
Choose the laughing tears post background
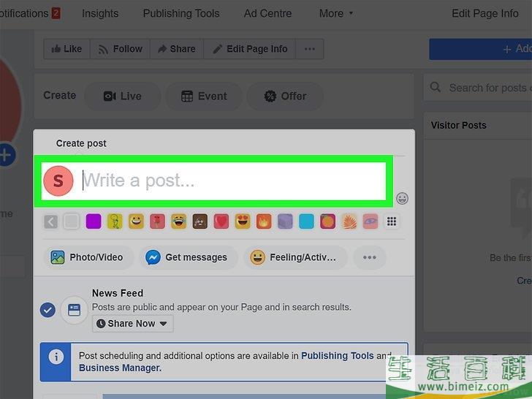179,221
